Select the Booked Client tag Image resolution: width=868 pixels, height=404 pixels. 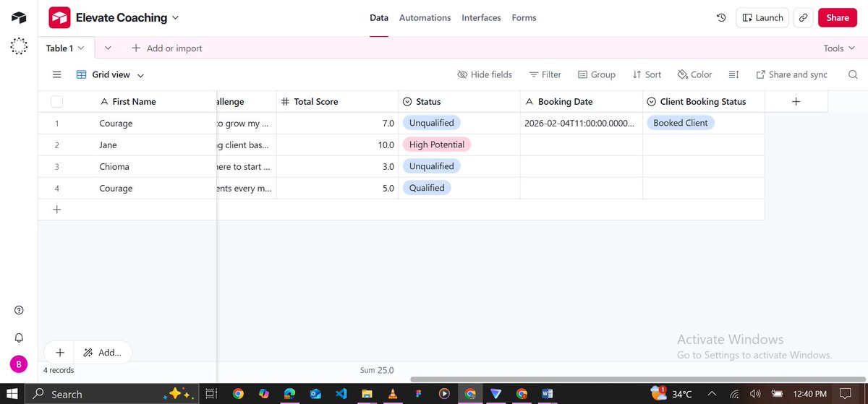(681, 123)
